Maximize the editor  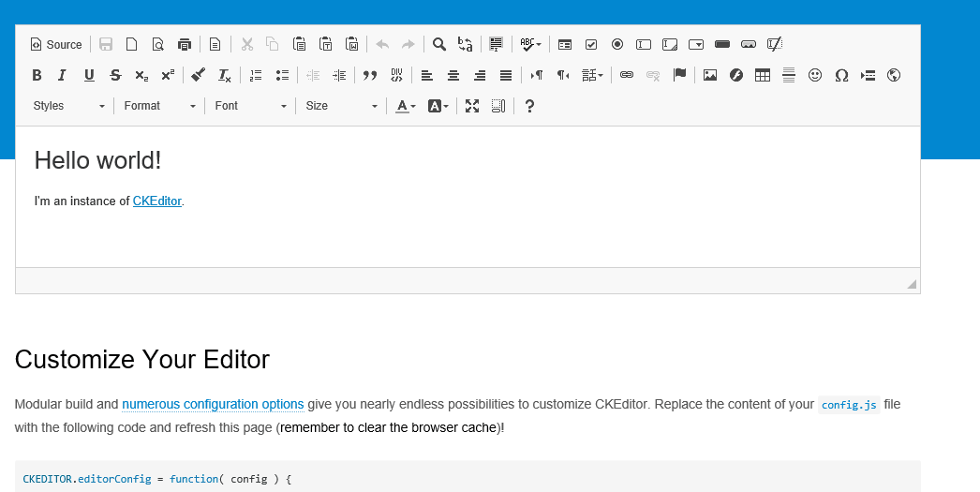(472, 106)
